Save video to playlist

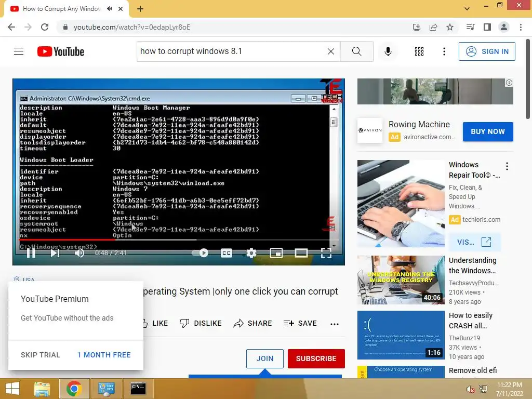tap(300, 323)
